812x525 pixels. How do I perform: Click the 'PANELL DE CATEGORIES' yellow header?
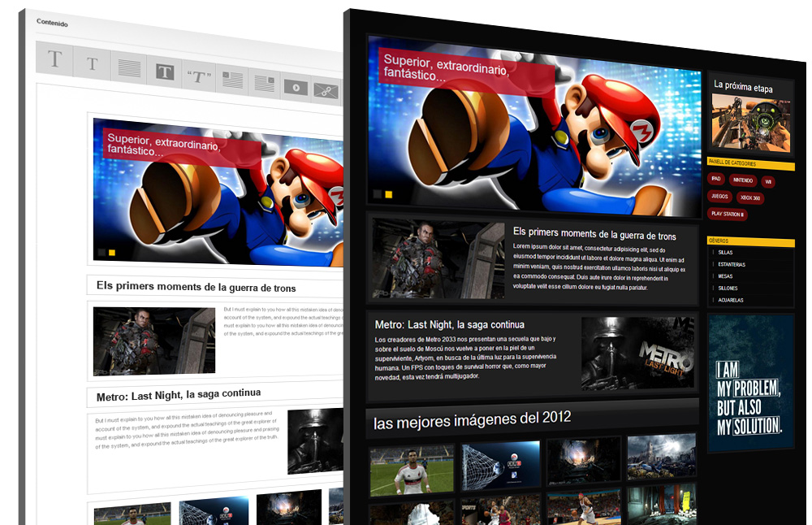tap(750, 164)
